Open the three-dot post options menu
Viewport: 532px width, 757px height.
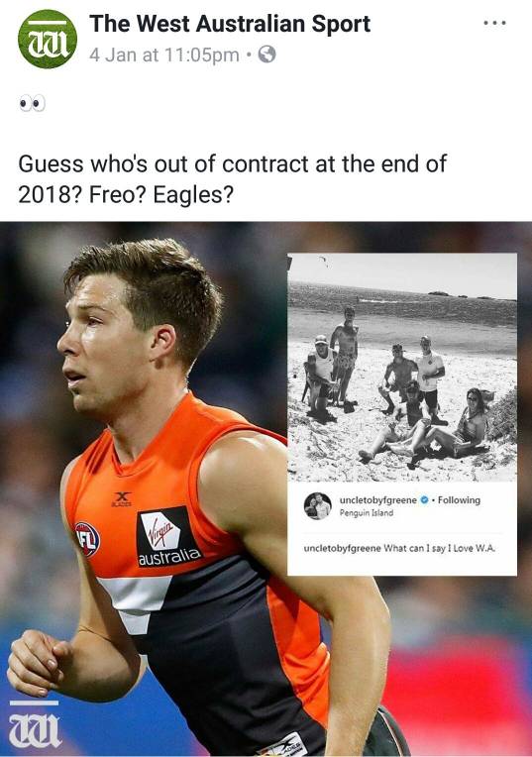[x=494, y=23]
